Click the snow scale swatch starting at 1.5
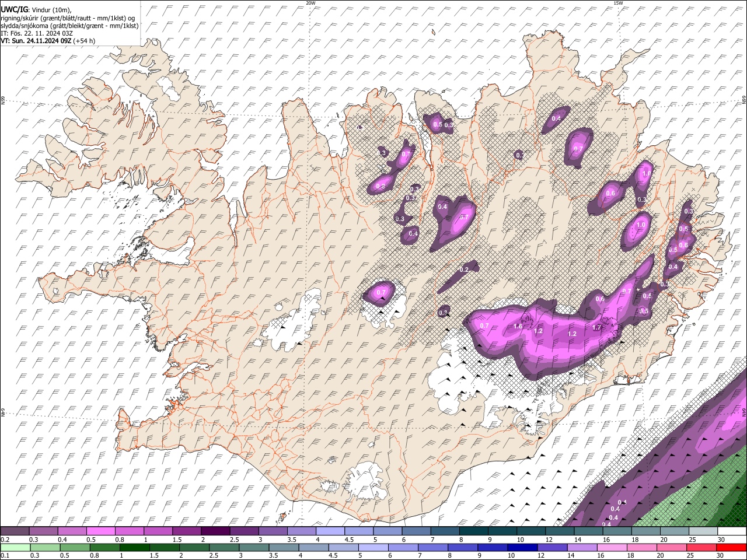The image size is (747, 560). coord(187,531)
